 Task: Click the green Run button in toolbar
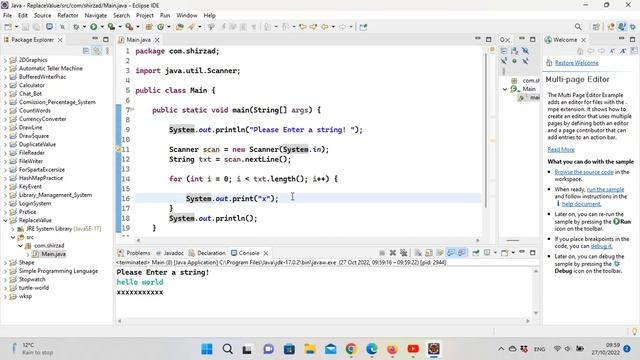tap(93, 27)
